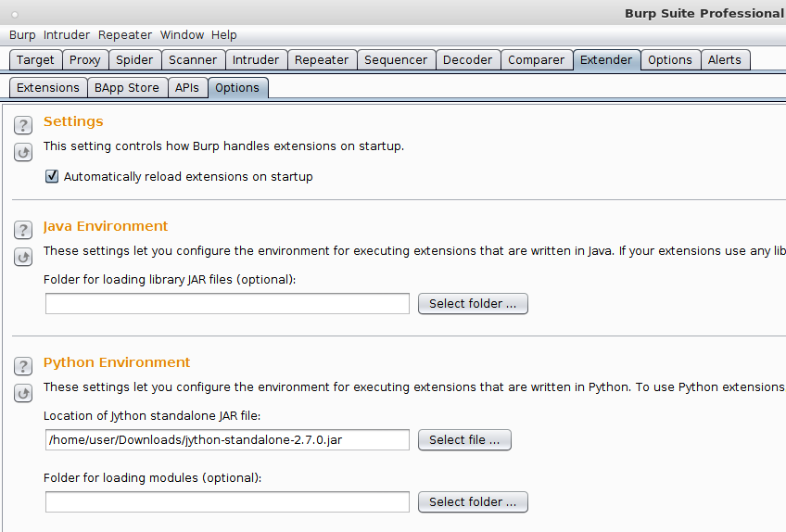Focus the Java library JAR folder field
This screenshot has height=532, width=786.
click(228, 304)
